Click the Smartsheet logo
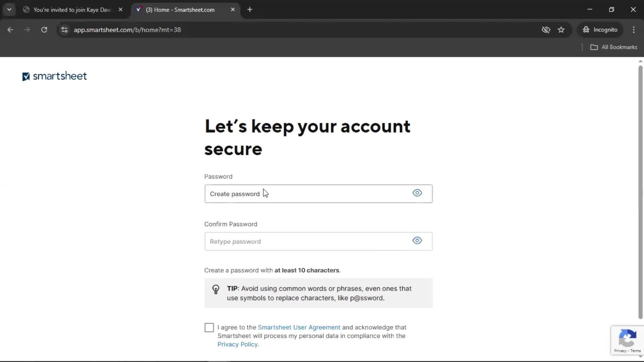The height and width of the screenshot is (362, 644). tap(54, 76)
